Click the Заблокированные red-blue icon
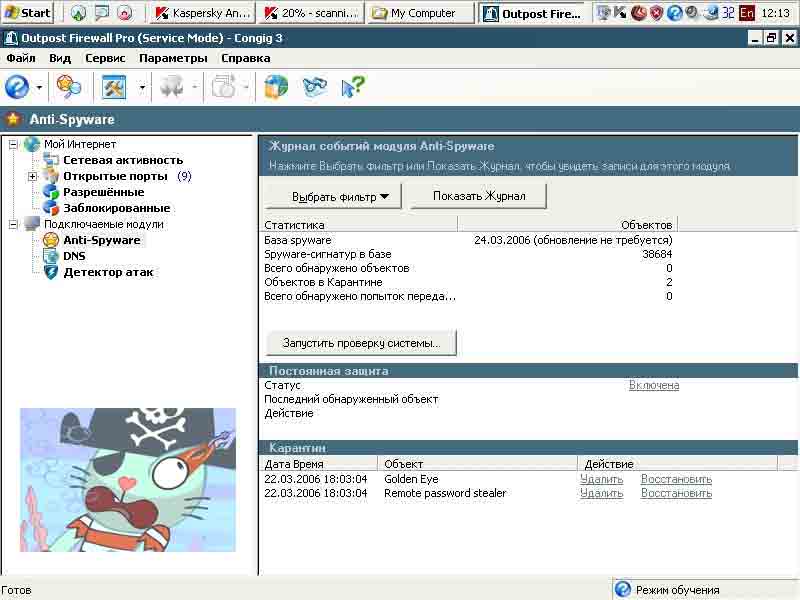800x600 pixels. pyautogui.click(x=51, y=208)
